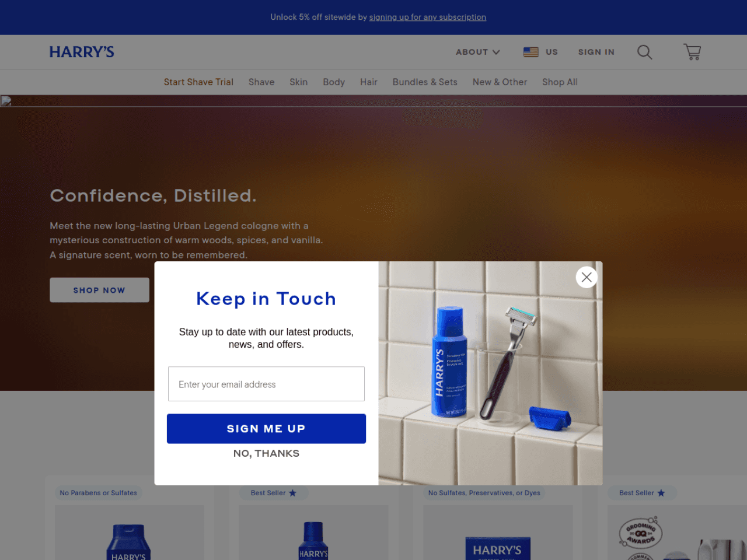747x560 pixels.
Task: Open the Shop All menu item
Action: point(560,82)
